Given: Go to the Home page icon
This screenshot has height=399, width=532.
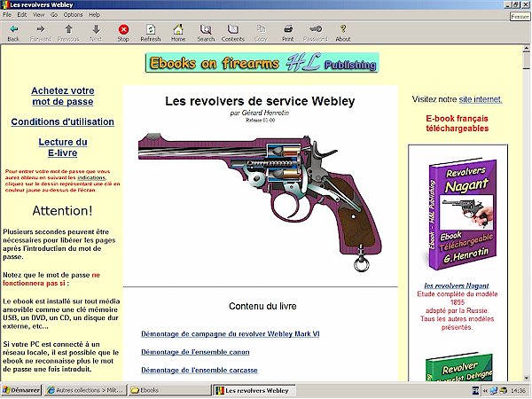Looking at the screenshot, I should click(178, 29).
